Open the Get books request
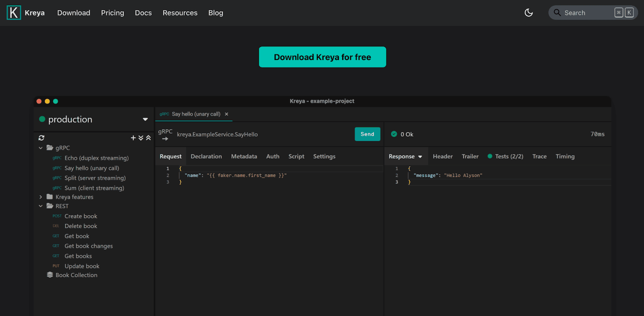 pos(78,256)
